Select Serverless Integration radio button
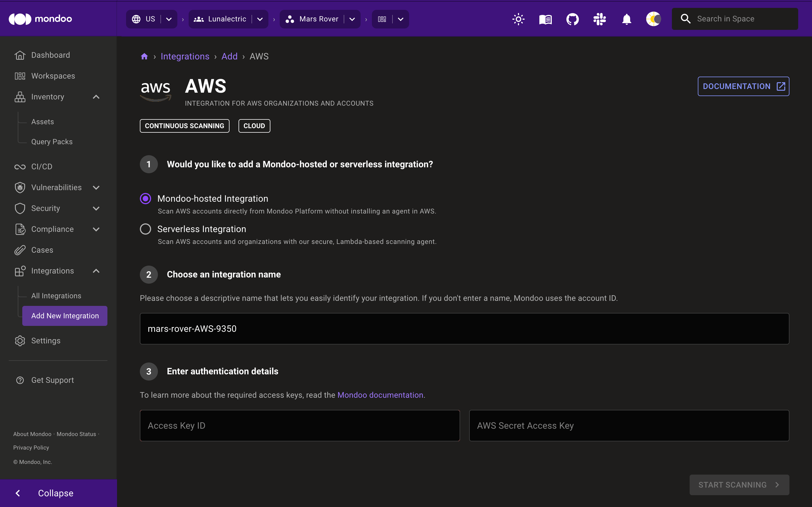The width and height of the screenshot is (812, 507). pos(145,228)
